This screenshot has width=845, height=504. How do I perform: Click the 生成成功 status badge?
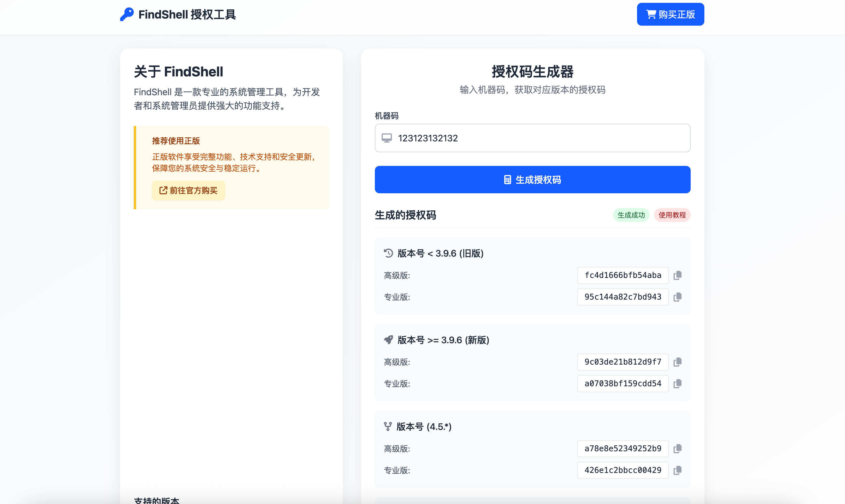[x=631, y=215]
